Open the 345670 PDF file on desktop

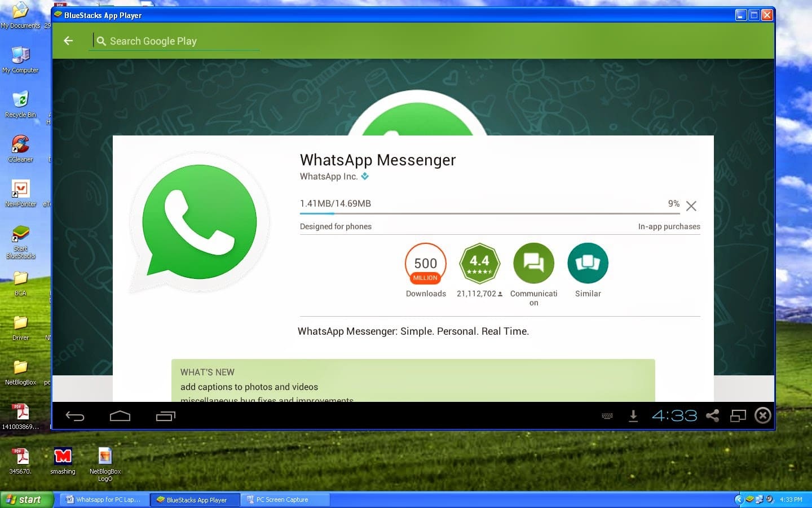point(20,461)
